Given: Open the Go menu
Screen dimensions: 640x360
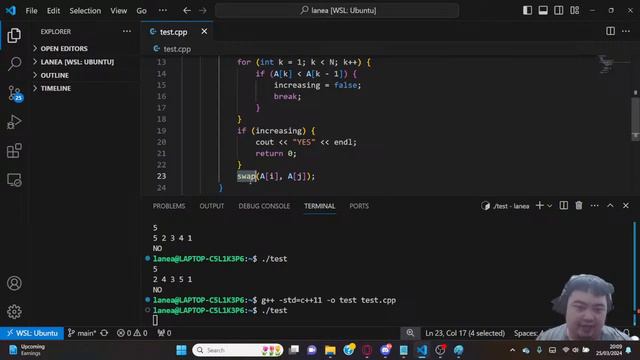Looking at the screenshot, I should click(x=141, y=11).
